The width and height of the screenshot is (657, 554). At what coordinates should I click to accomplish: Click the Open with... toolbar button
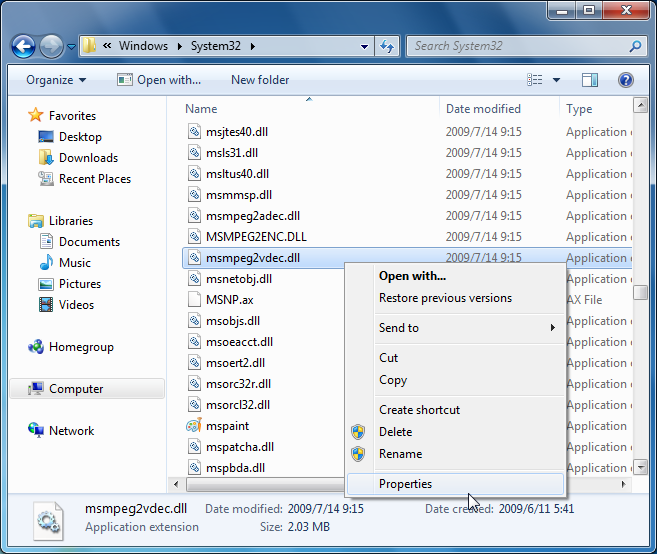tap(159, 80)
